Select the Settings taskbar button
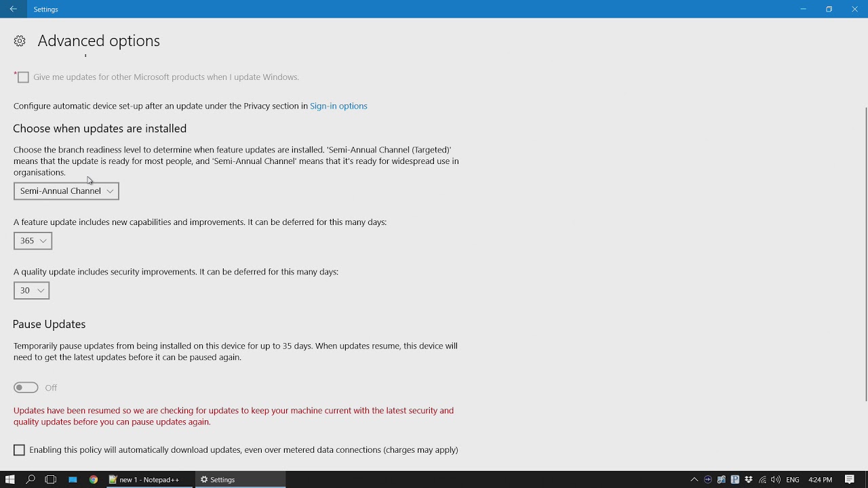The height and width of the screenshot is (488, 868). [241, 479]
